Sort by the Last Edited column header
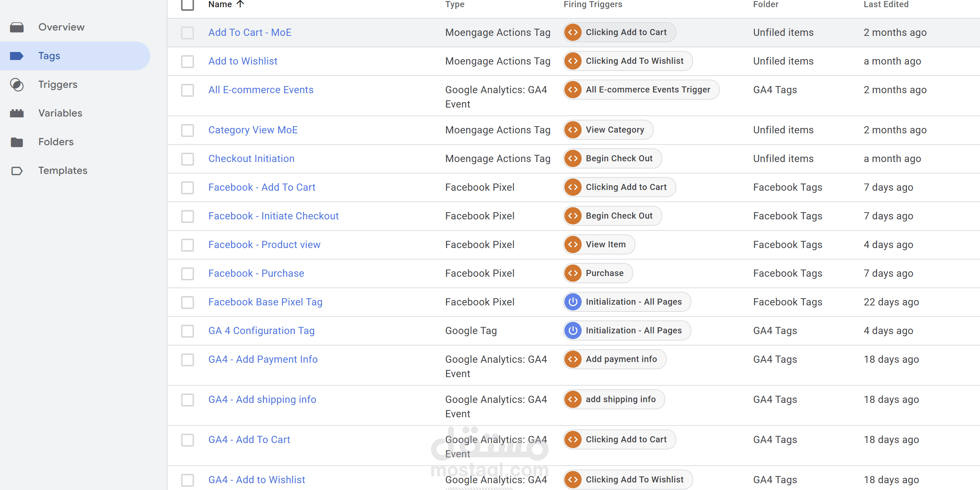This screenshot has width=980, height=490. pyautogui.click(x=886, y=4)
